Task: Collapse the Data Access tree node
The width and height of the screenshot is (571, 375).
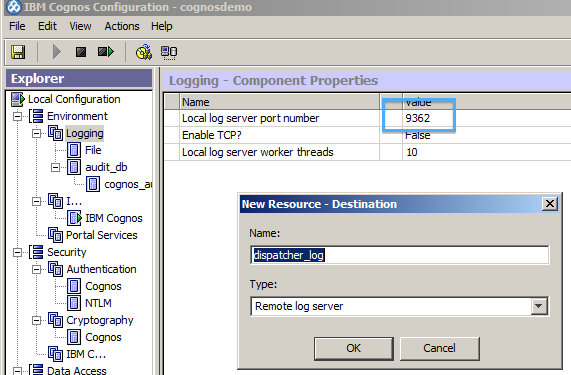Action: coord(17,371)
